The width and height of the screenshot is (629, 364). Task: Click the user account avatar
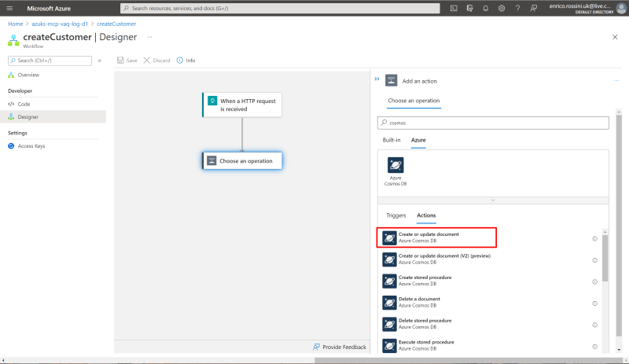pos(621,8)
